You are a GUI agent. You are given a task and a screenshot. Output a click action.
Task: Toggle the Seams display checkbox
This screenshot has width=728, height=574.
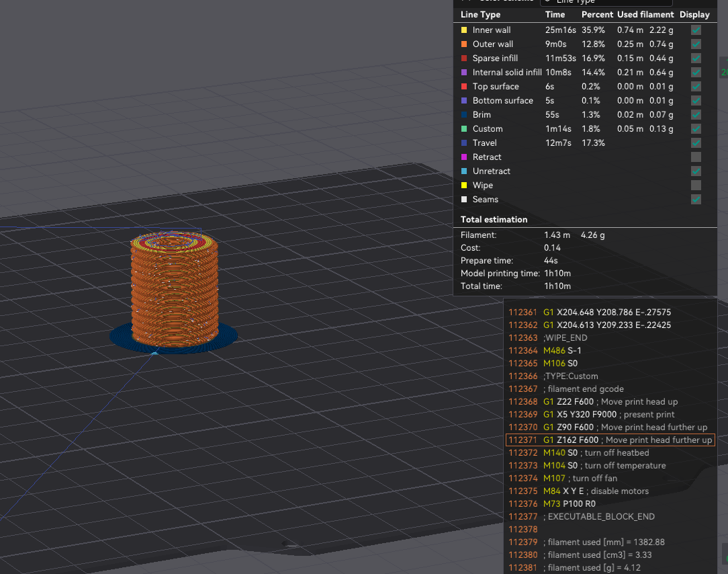(x=696, y=200)
